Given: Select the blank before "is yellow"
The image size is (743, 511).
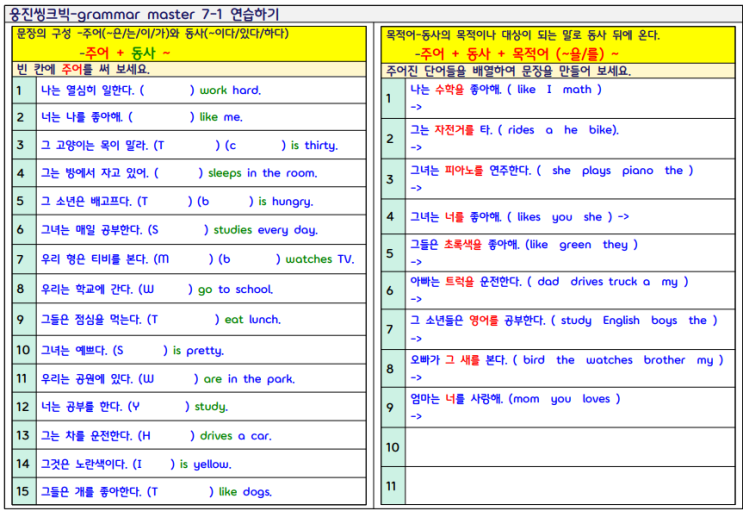Looking at the screenshot, I should [157, 464].
